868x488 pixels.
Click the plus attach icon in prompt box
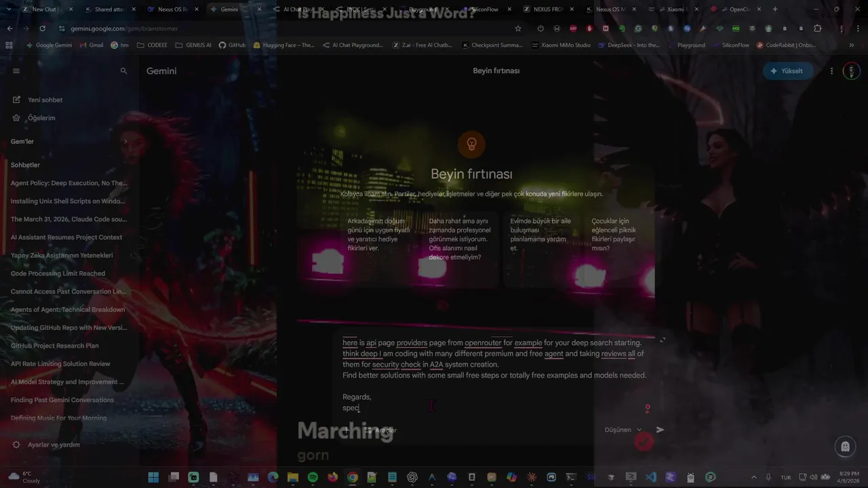point(347,430)
